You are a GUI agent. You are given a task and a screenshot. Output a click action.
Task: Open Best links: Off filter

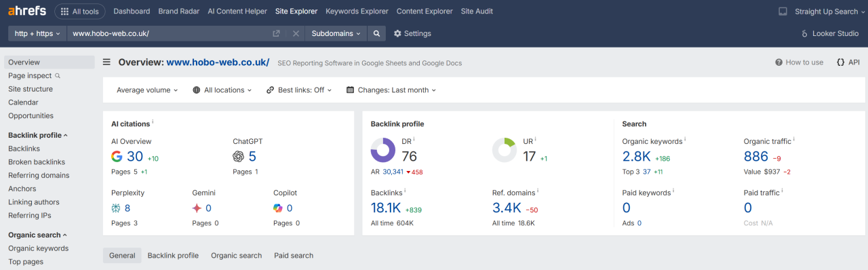tap(299, 90)
